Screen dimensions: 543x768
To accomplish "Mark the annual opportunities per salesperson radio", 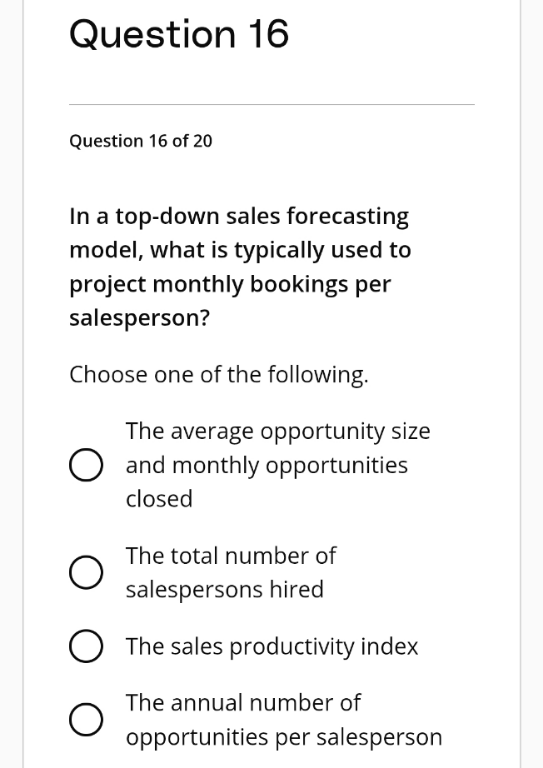I will click(86, 720).
